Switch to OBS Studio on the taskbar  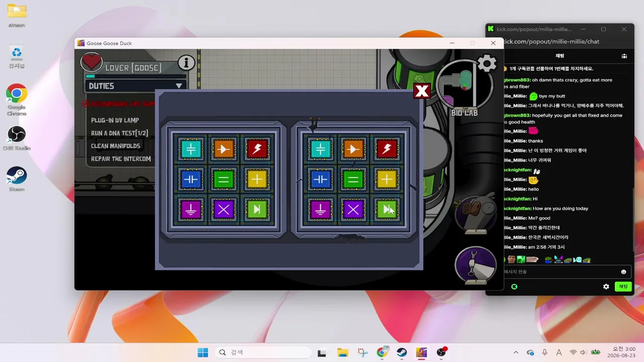442,352
